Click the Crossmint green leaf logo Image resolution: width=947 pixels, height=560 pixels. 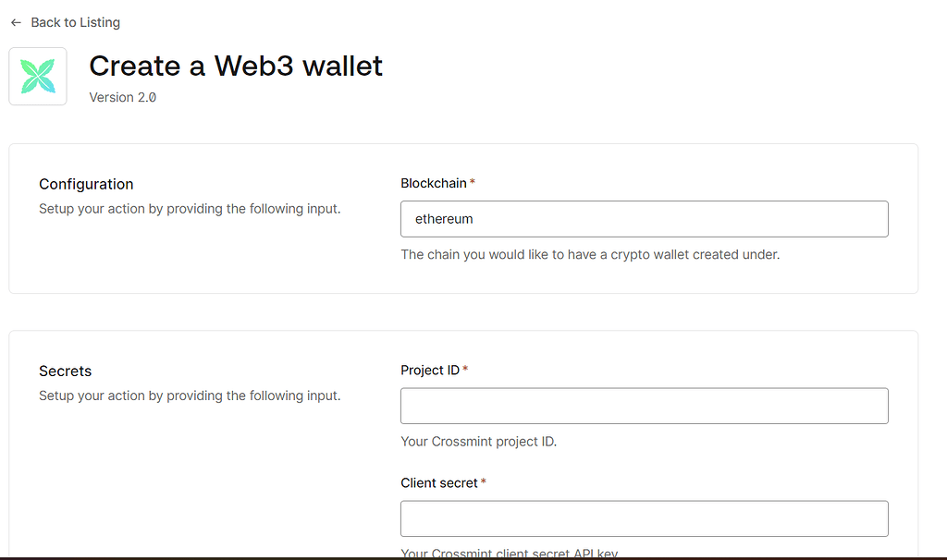point(38,77)
